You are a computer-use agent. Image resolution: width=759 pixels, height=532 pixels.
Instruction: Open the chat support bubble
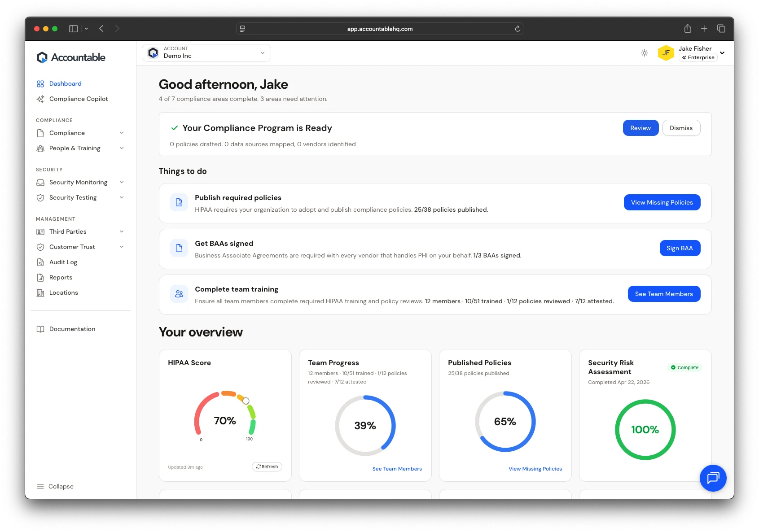point(713,478)
